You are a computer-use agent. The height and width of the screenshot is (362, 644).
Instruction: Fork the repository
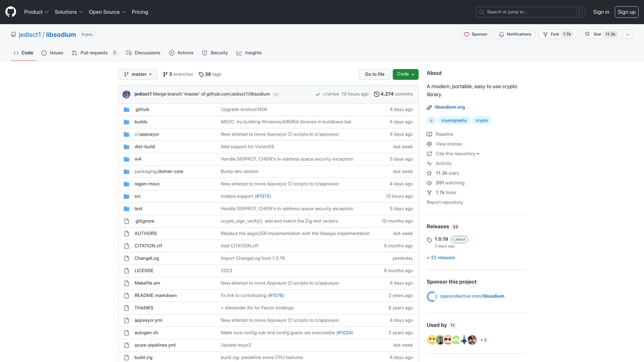(557, 34)
